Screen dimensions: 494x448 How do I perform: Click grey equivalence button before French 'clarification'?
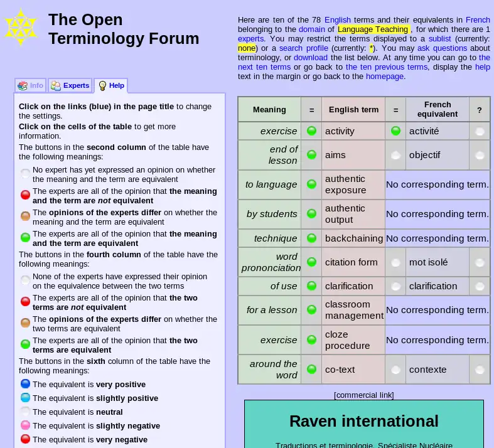(x=395, y=286)
